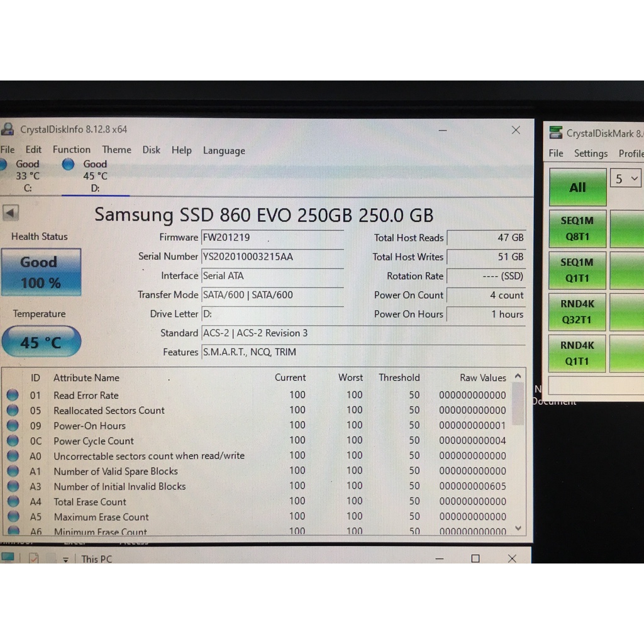
Task: Click the 45 °C temperature button
Action: 41,341
